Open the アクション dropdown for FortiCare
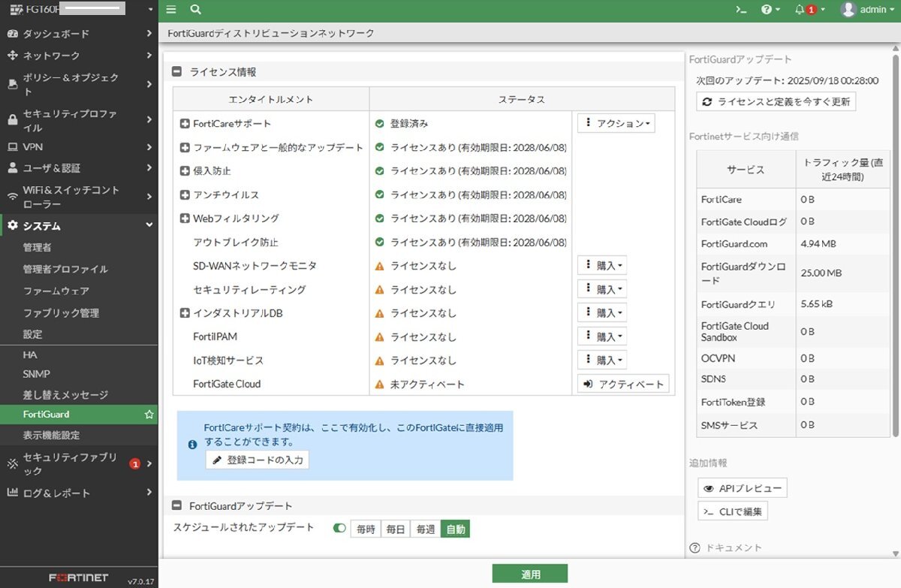 [x=616, y=123]
